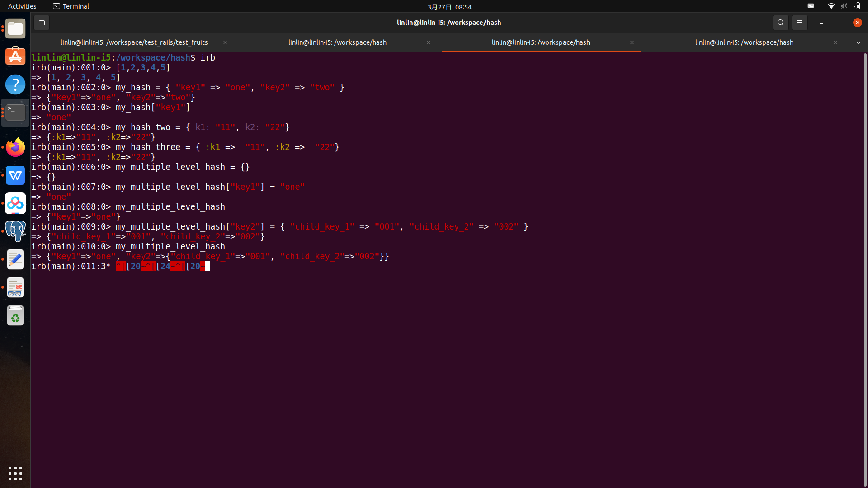
Task: Open WPS Writer in dock
Action: coord(15,175)
